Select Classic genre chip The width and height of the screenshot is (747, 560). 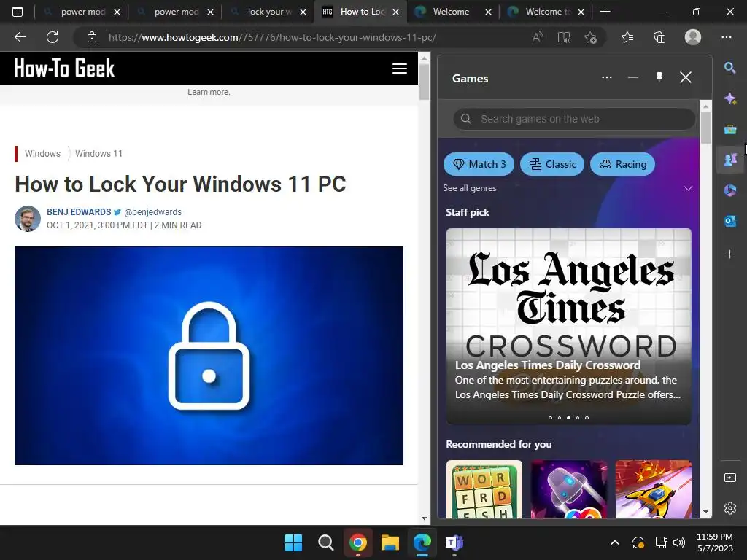click(x=552, y=164)
